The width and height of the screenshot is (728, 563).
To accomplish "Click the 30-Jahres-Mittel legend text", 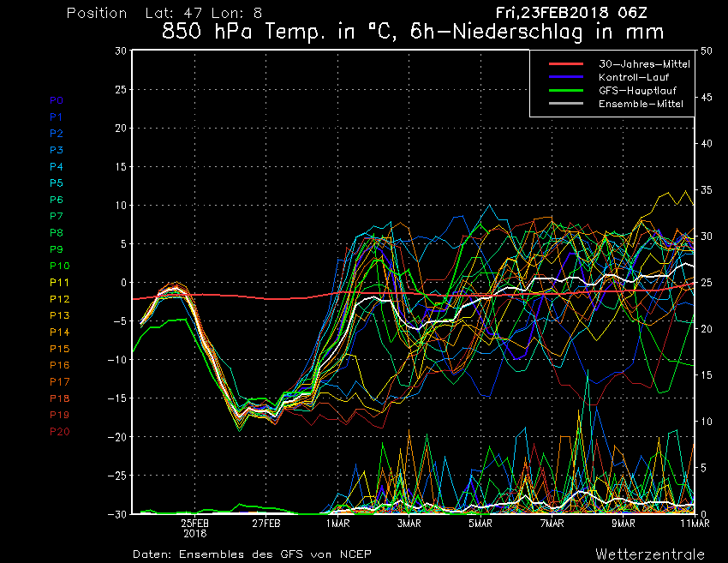I will tap(644, 64).
